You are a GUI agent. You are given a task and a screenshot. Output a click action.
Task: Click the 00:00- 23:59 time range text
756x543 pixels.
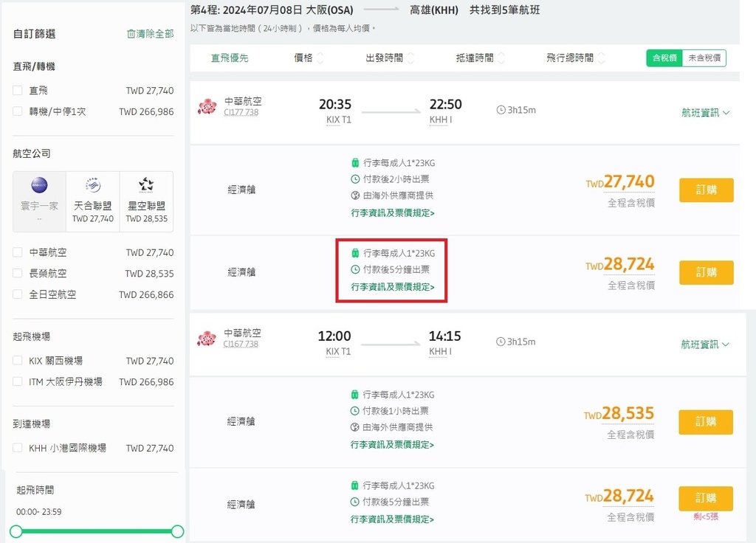point(39,512)
